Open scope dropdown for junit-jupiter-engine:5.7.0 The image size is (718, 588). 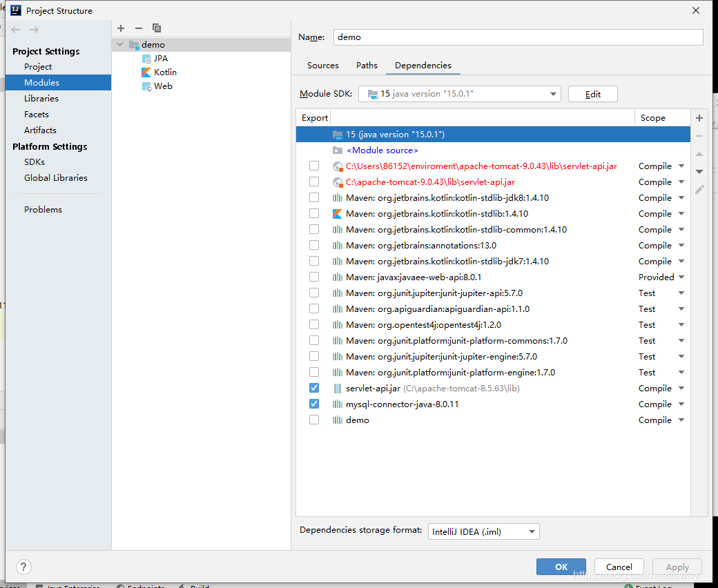(681, 357)
